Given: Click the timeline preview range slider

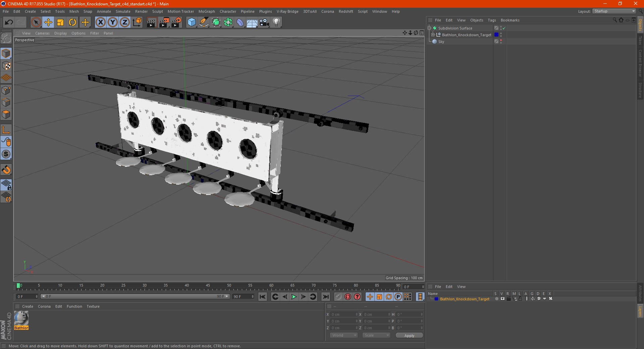Looking at the screenshot, I should [135, 296].
